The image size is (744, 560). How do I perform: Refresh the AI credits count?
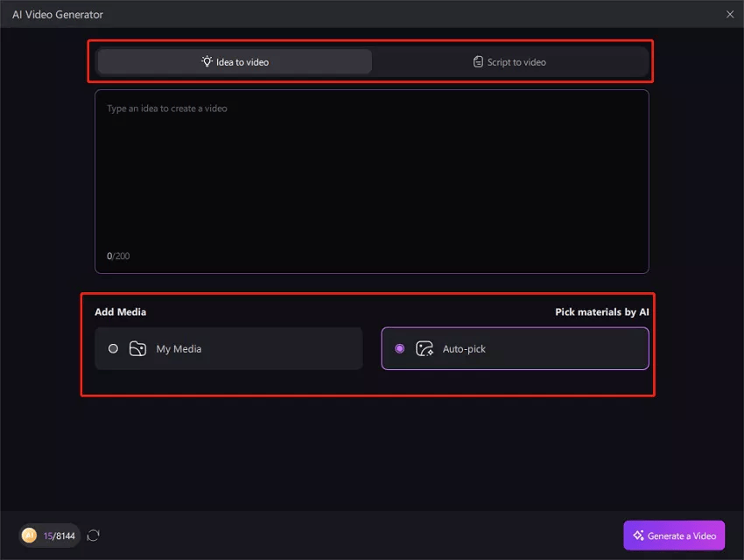click(x=94, y=535)
